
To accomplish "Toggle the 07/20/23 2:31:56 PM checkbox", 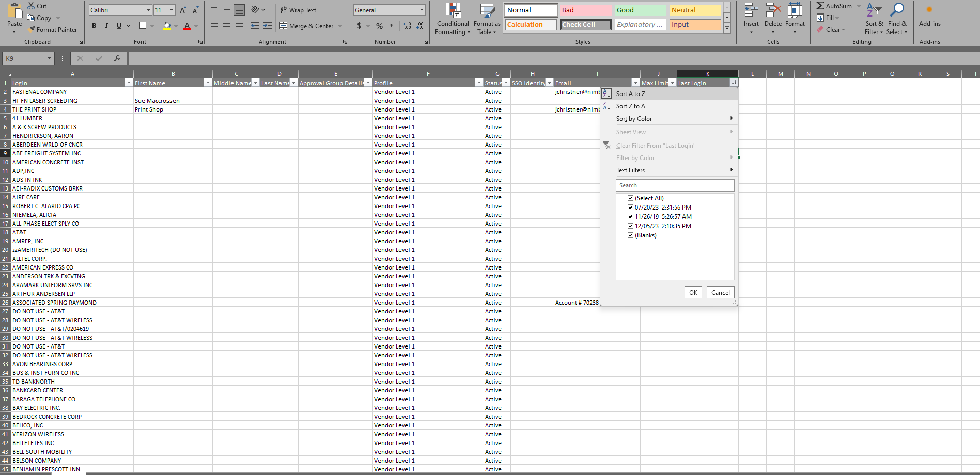I will 630,208.
